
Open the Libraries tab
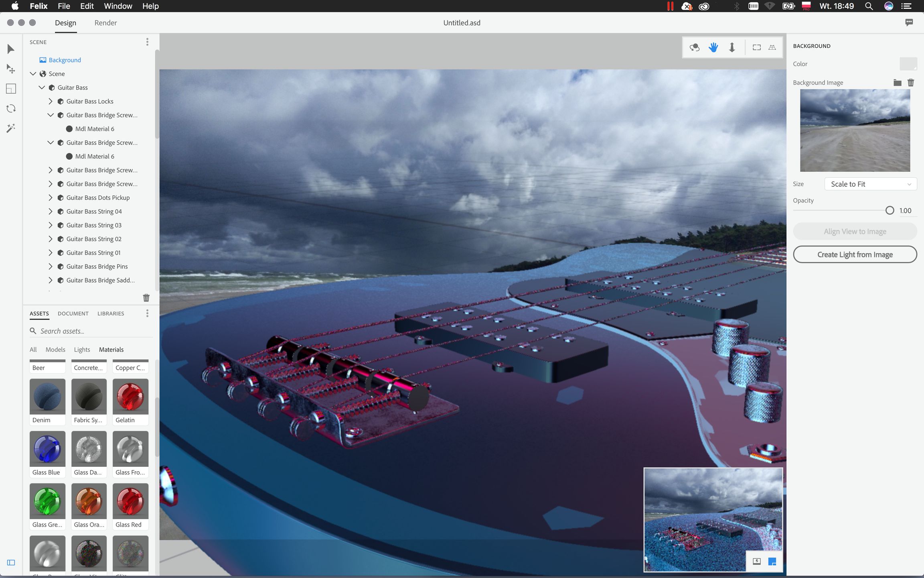click(111, 313)
